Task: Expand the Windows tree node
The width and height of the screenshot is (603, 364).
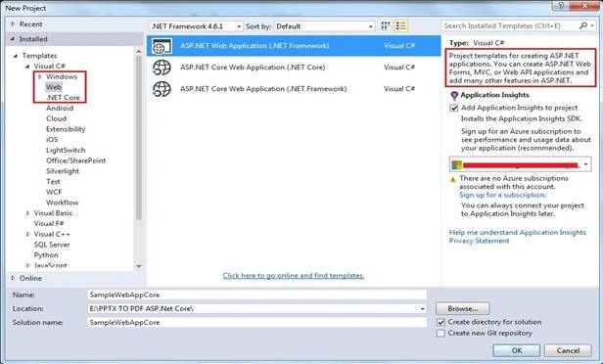Action: coord(39,77)
